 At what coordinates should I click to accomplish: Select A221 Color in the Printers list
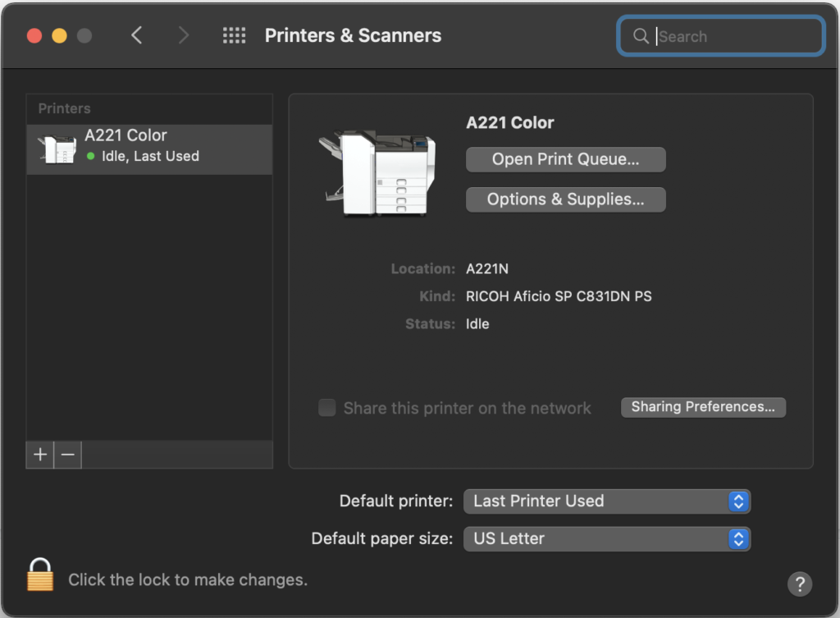149,149
